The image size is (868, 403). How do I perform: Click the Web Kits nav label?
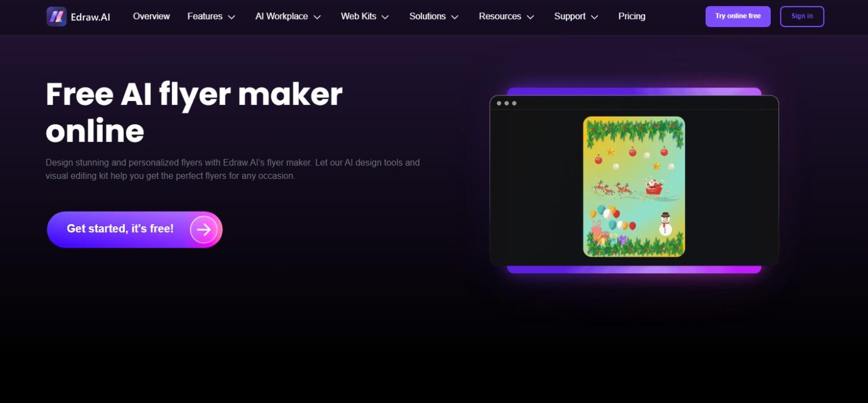[358, 16]
